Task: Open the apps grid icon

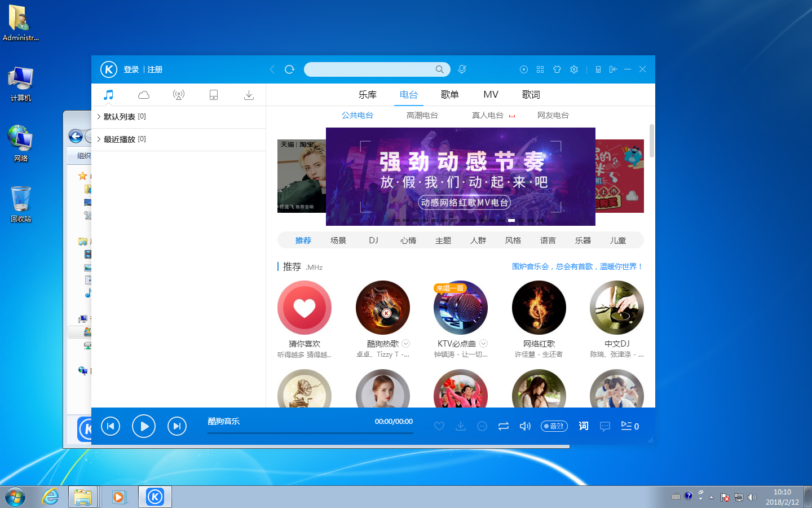Action: (x=540, y=69)
